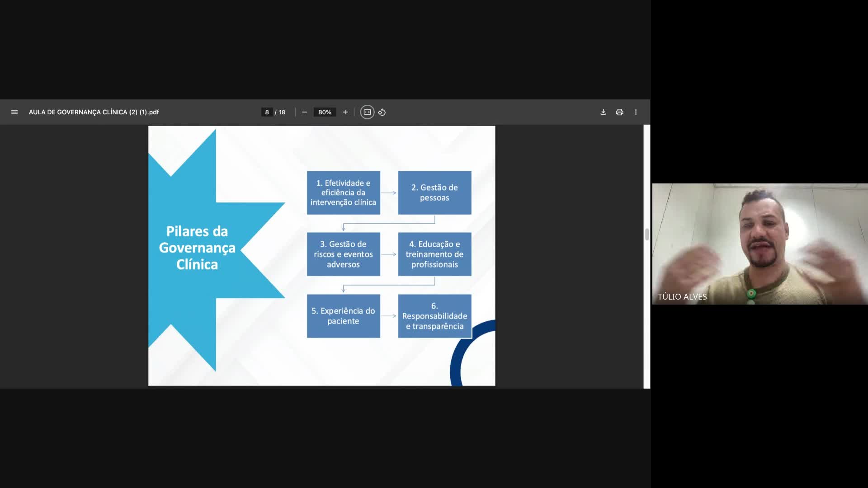Viewport: 868px width, 488px height.
Task: Click the 'Efetividade e eficiência' box
Action: (343, 192)
